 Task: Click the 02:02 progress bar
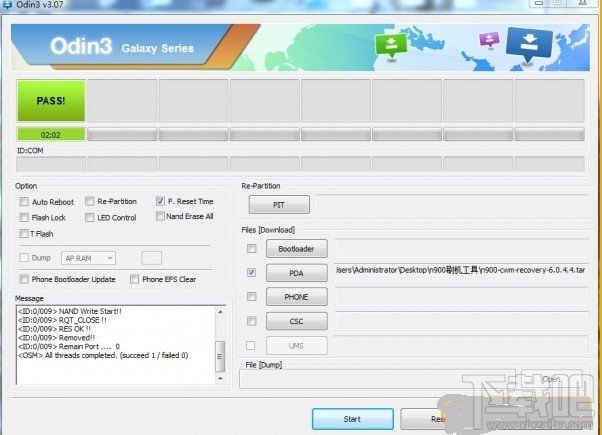(51, 135)
